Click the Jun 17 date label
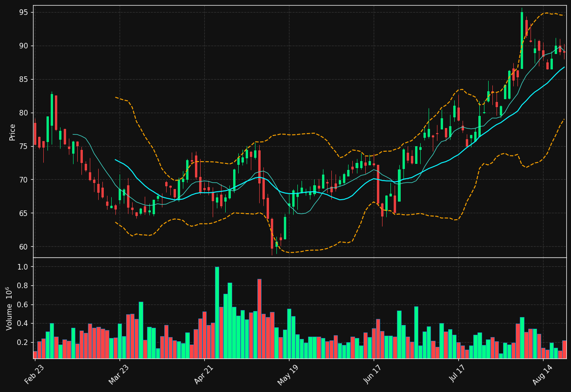 click(x=372, y=374)
